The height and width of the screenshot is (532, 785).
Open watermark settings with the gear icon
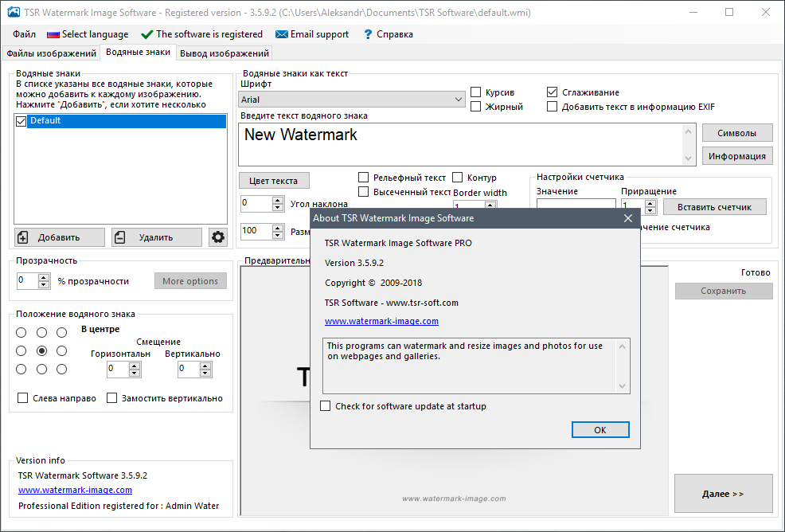click(x=218, y=237)
